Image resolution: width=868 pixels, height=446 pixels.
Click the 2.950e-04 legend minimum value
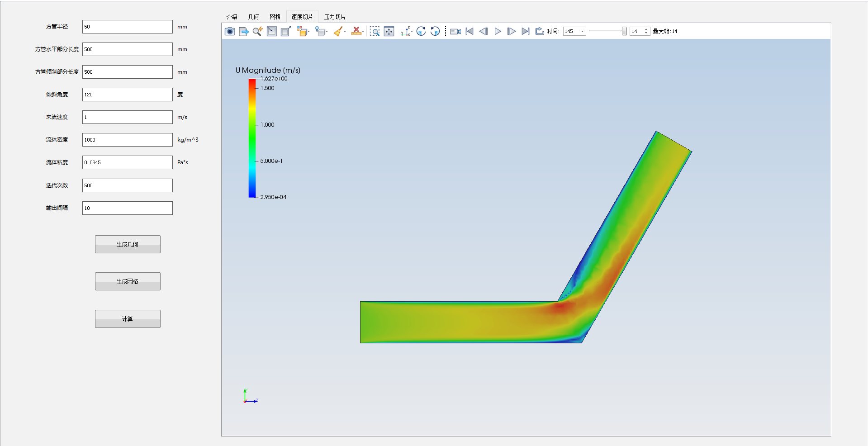point(273,197)
